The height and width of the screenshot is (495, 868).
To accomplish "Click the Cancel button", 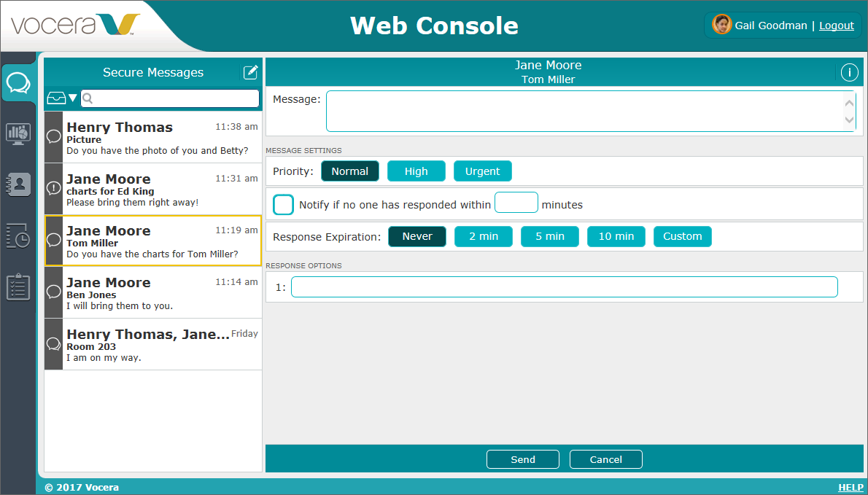I will 606,459.
